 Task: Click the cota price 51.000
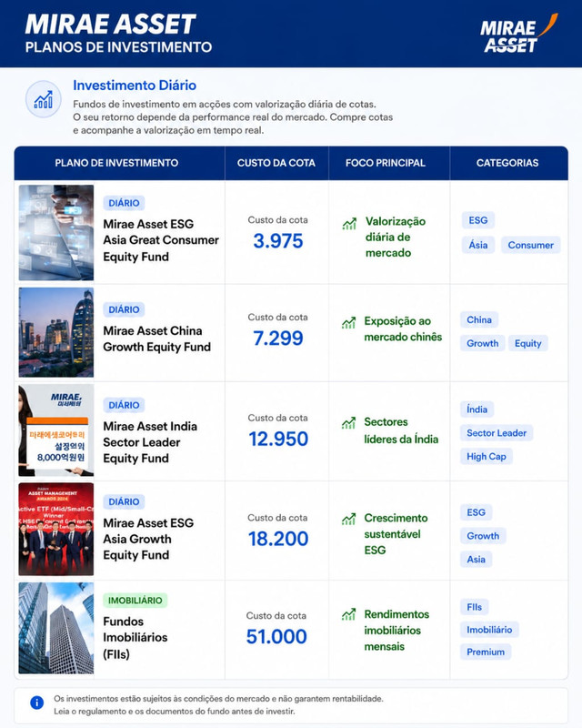(x=276, y=636)
